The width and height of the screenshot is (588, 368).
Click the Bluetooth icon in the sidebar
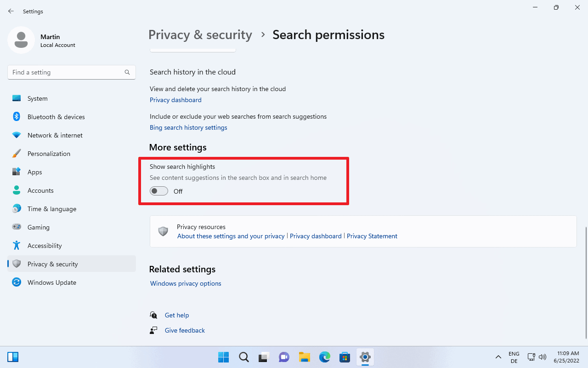(x=17, y=117)
